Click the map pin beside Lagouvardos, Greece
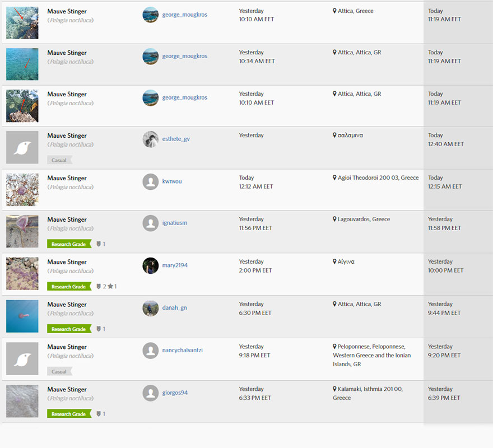Screen dimensions: 493x448 coord(335,220)
